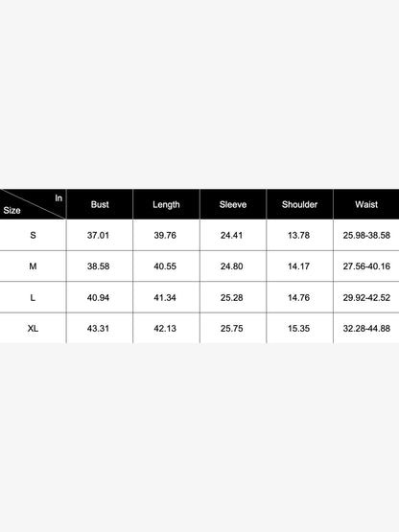Select the M size row label

33,266
